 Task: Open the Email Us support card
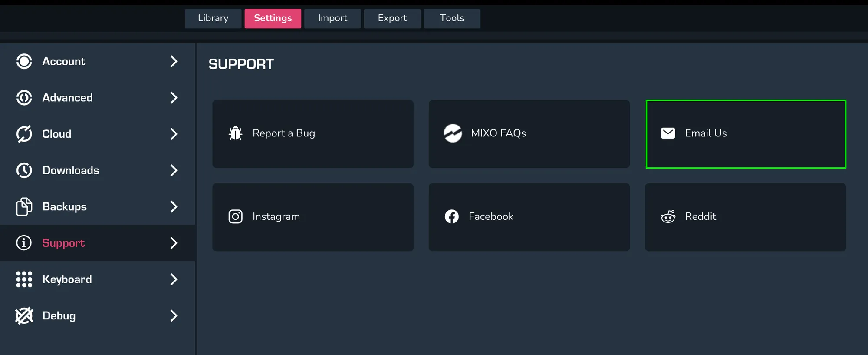tap(746, 134)
